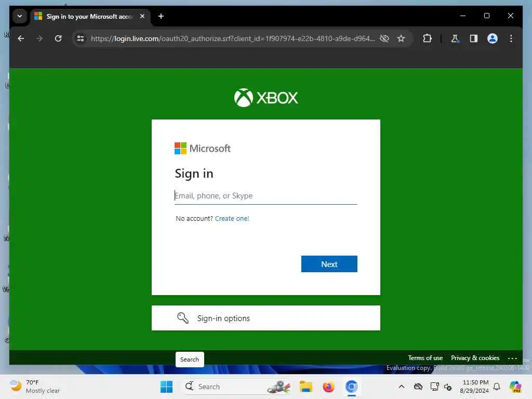Open footer ellipsis more options
532x399 pixels.
(x=512, y=358)
